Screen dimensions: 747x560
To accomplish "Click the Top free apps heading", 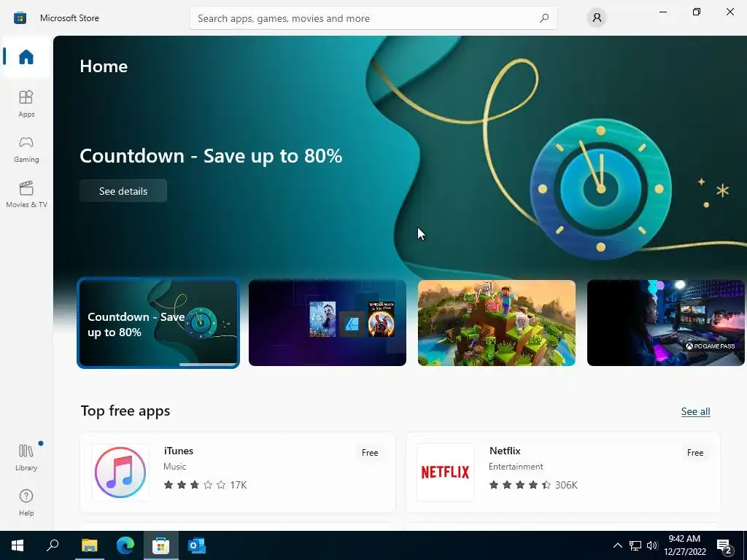I will point(125,411).
